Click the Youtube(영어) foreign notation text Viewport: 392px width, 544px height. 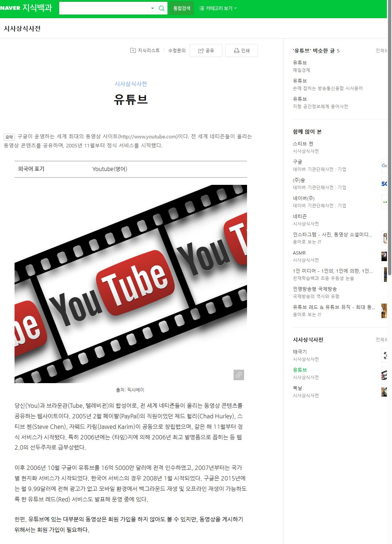110,169
